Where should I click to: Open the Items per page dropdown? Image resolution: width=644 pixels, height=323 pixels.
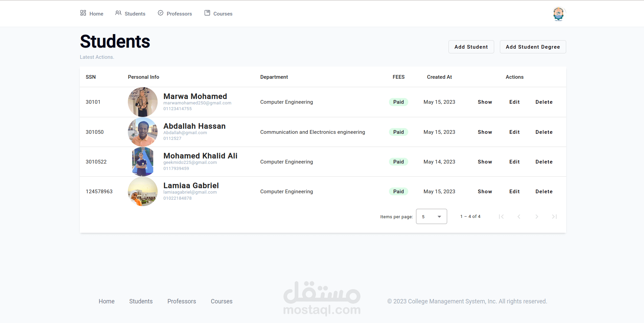coord(431,217)
